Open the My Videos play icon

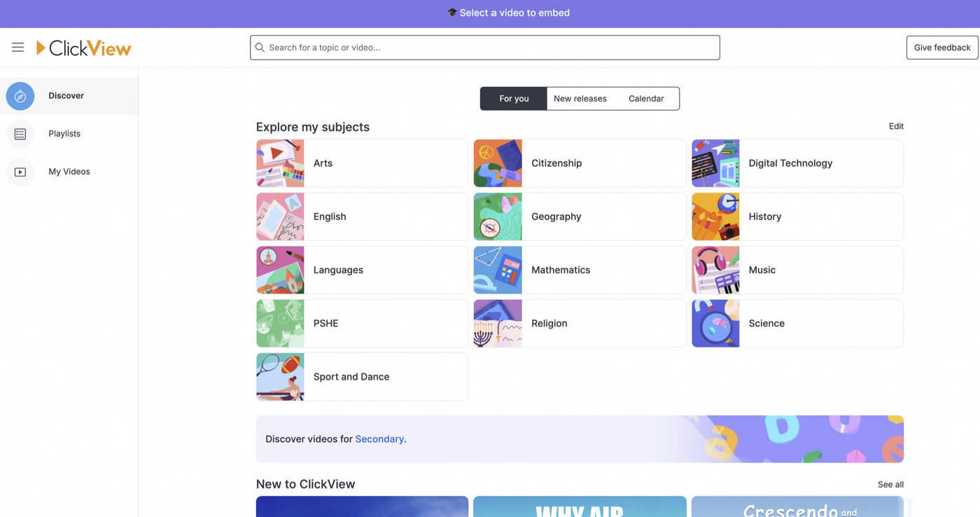point(20,172)
